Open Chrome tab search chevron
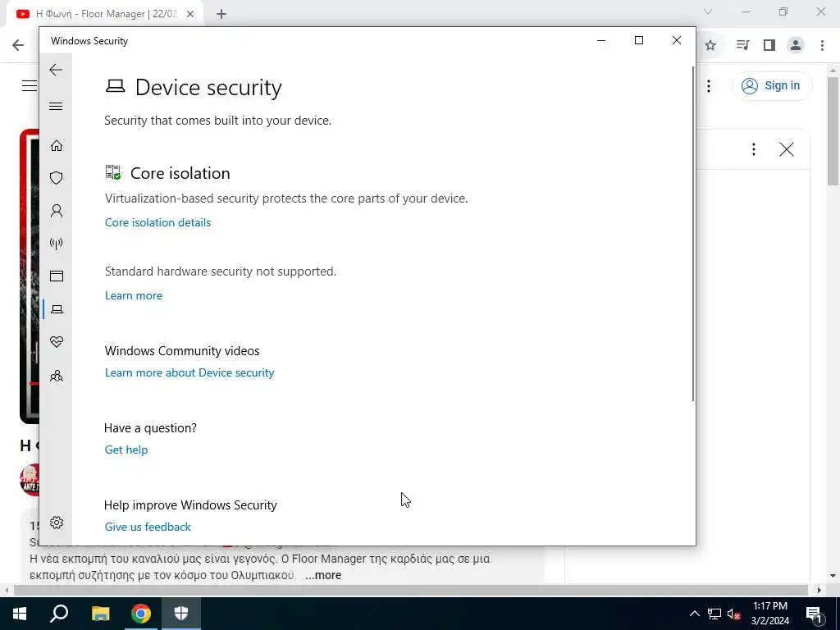The image size is (840, 630). pos(708,11)
